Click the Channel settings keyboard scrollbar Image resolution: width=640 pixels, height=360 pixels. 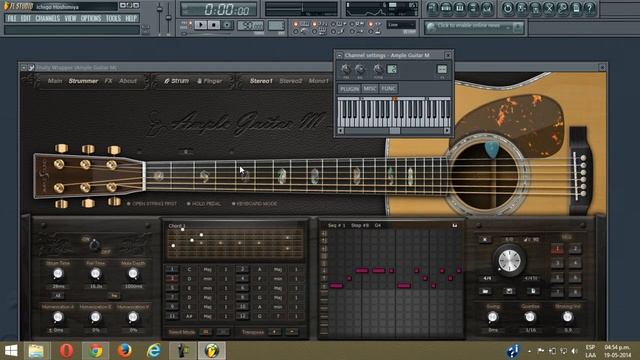394,131
